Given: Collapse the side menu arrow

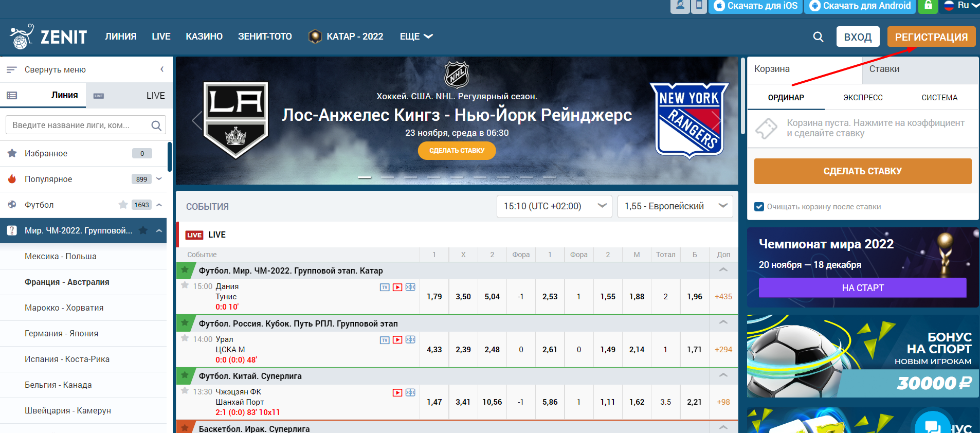Looking at the screenshot, I should click(x=162, y=69).
